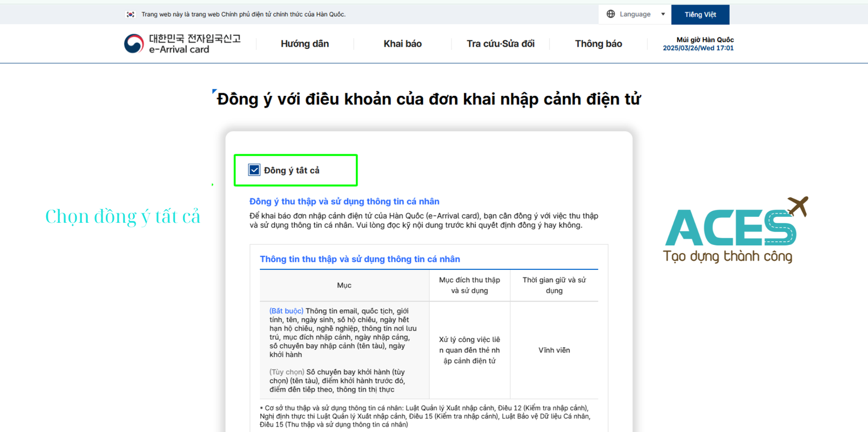Click the Korean flag icon

pyautogui.click(x=130, y=15)
